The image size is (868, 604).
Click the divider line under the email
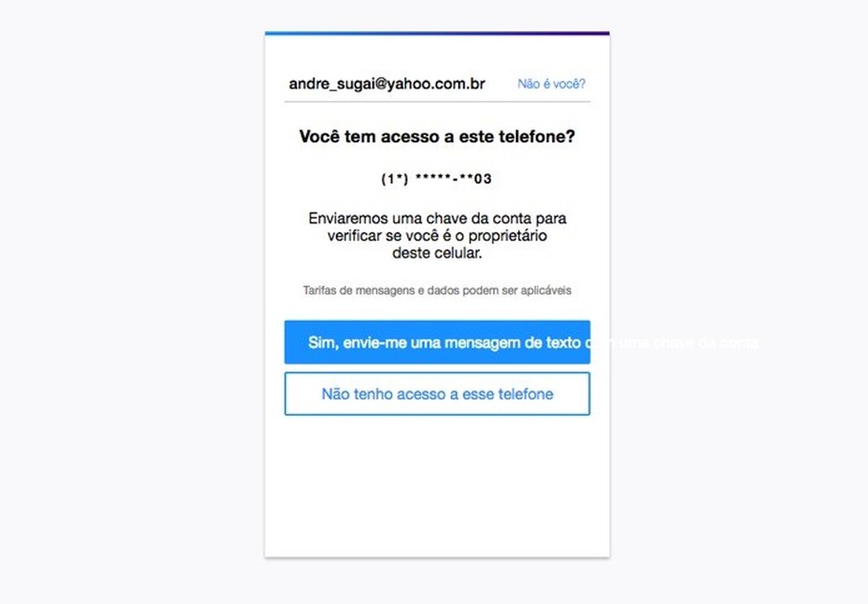click(x=438, y=101)
